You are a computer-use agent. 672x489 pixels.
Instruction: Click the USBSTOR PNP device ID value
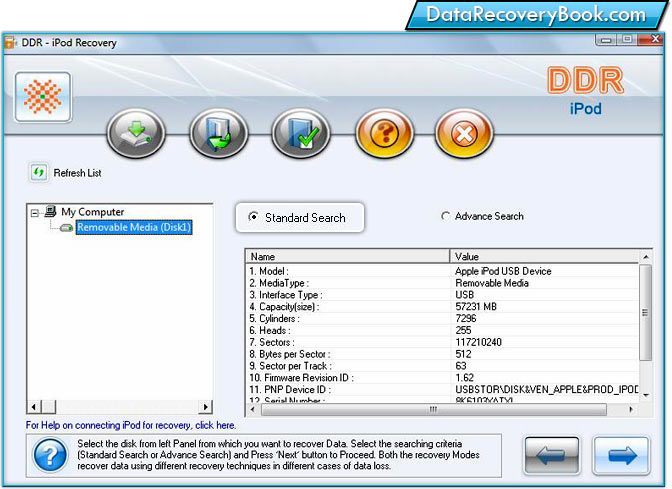546,390
